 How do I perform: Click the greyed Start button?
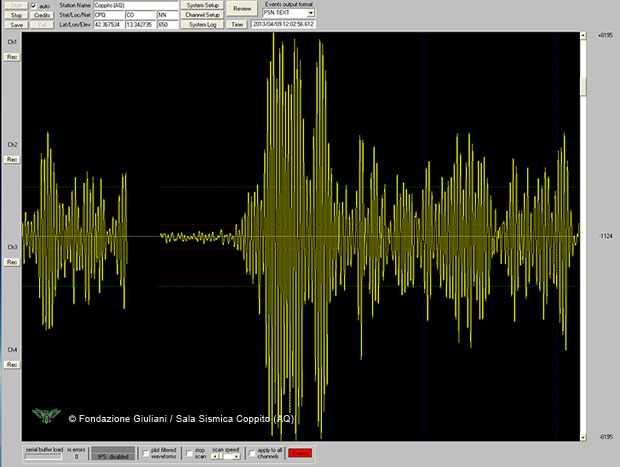[16, 6]
